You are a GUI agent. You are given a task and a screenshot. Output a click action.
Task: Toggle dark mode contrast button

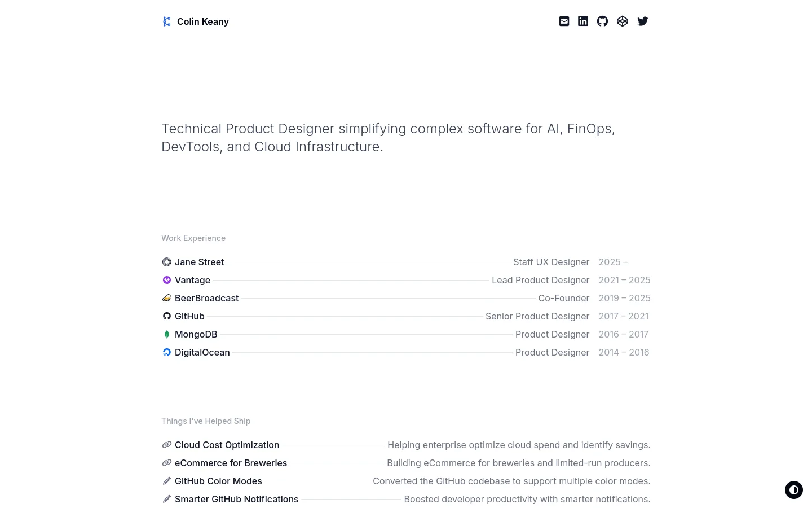[x=794, y=490]
